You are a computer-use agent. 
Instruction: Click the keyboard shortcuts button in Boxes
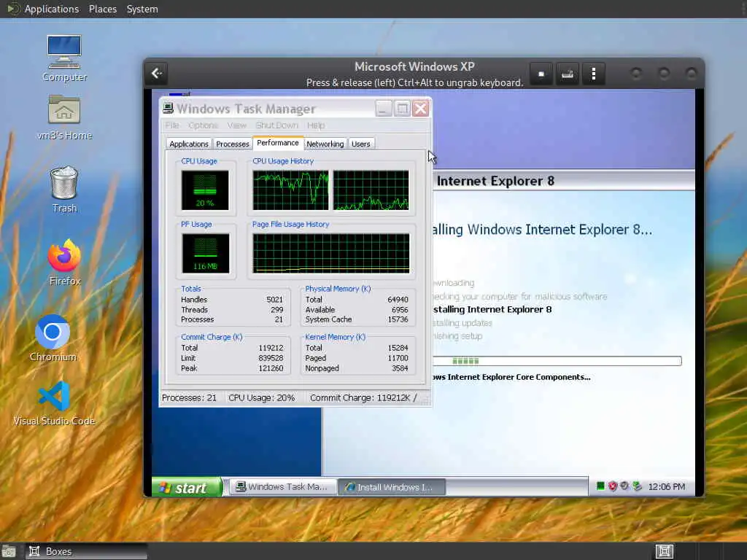click(567, 74)
